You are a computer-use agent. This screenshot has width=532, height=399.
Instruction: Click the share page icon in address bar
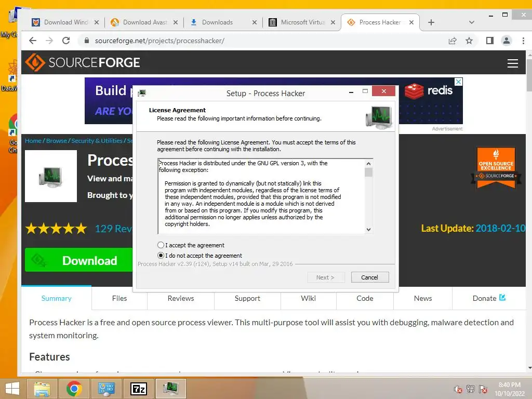coord(453,41)
